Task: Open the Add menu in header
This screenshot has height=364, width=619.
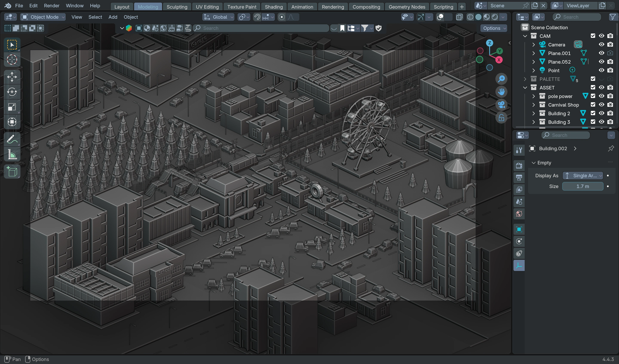Action: pyautogui.click(x=113, y=17)
